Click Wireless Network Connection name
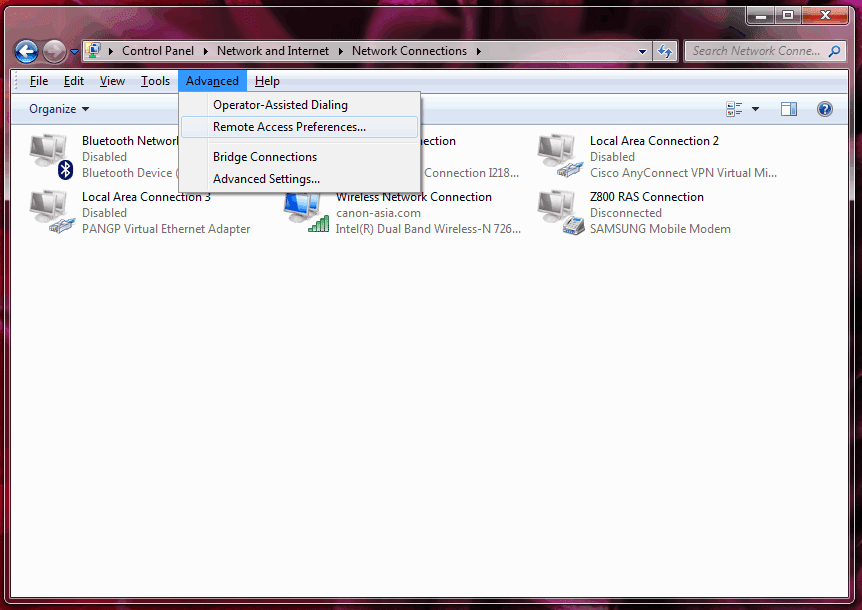 (414, 198)
